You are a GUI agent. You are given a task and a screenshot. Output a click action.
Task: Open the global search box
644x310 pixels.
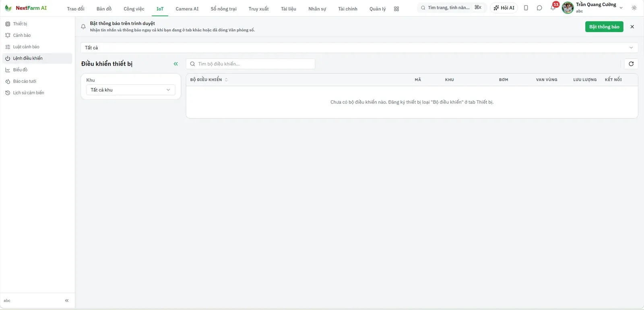tap(452, 8)
